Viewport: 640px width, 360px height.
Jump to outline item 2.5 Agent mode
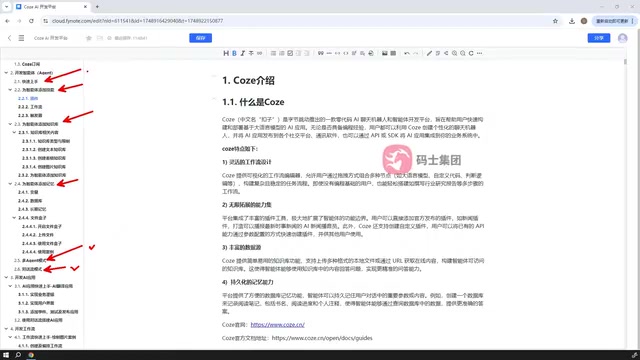tap(30, 260)
